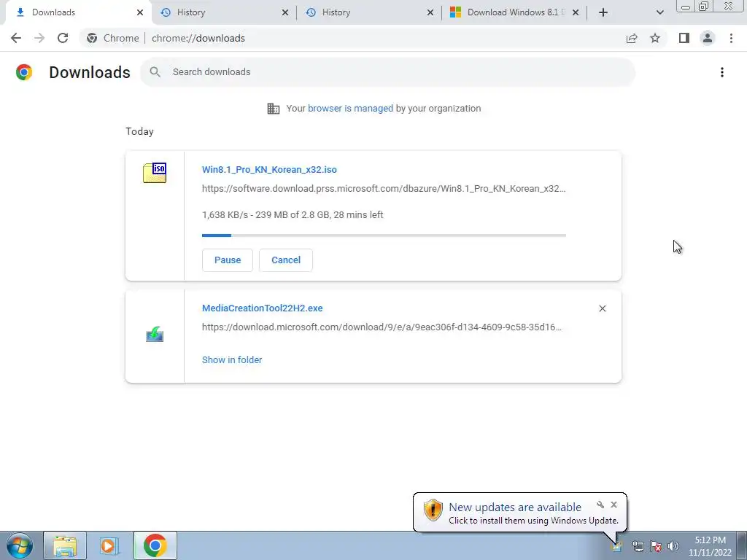The image size is (747, 560).
Task: Click the MediaCreationTool source URL text
Action: [382, 327]
